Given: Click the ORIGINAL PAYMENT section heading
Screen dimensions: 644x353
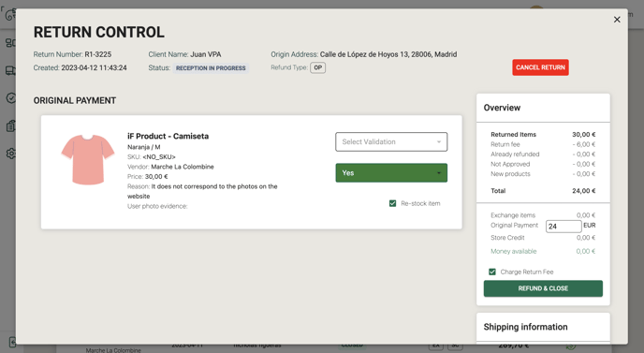Looking at the screenshot, I should [75, 101].
